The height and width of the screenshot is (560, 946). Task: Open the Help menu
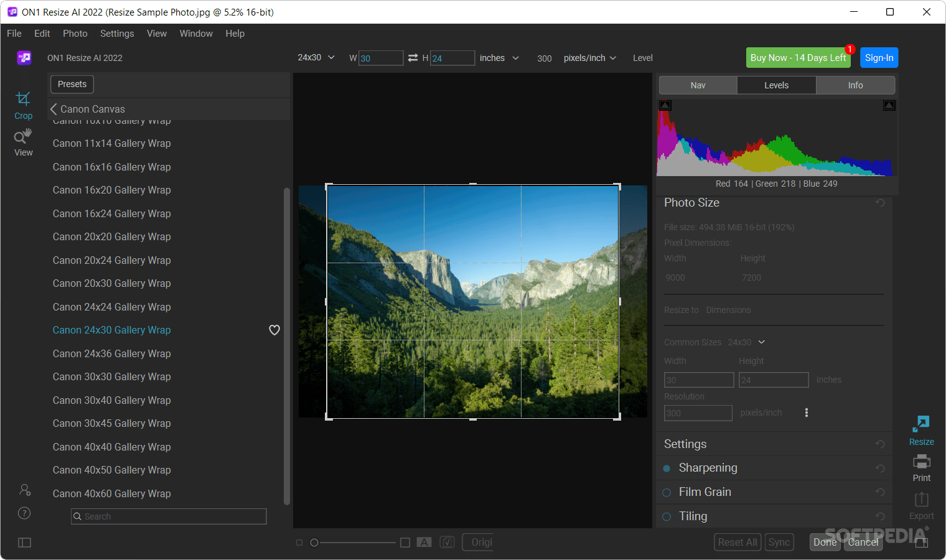tap(235, 34)
